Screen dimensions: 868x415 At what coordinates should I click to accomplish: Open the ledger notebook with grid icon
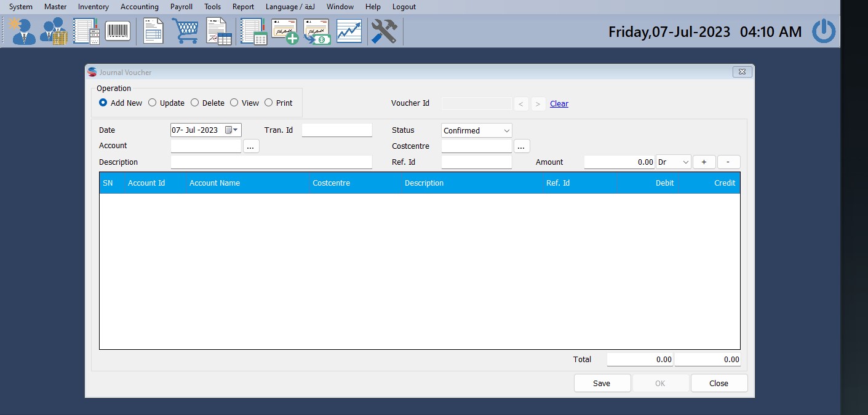[253, 31]
